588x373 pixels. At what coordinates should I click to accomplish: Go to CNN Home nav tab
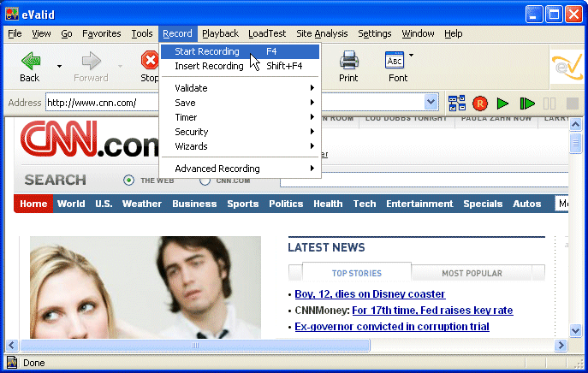point(33,204)
